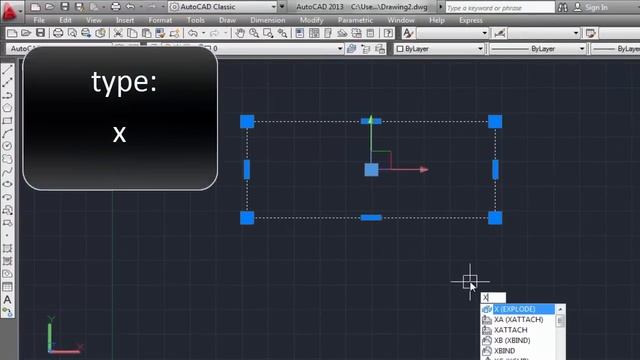Open the Format menu

click(x=160, y=20)
